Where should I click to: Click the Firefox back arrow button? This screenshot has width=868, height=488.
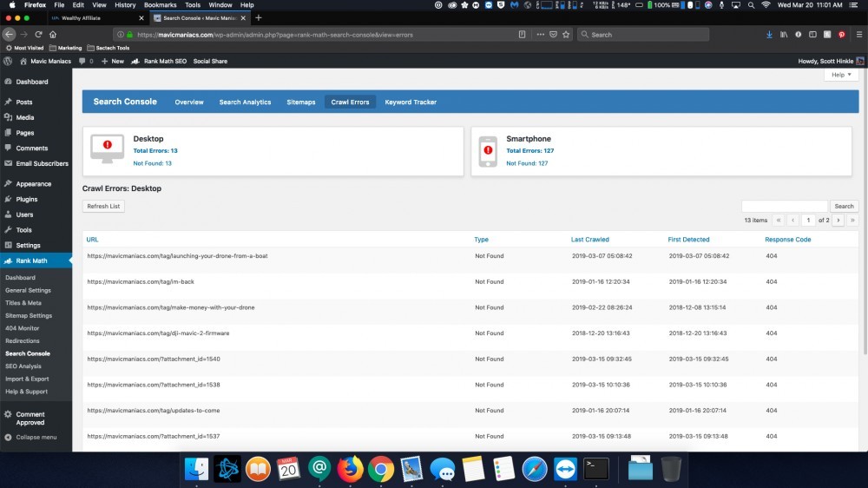[x=9, y=35]
